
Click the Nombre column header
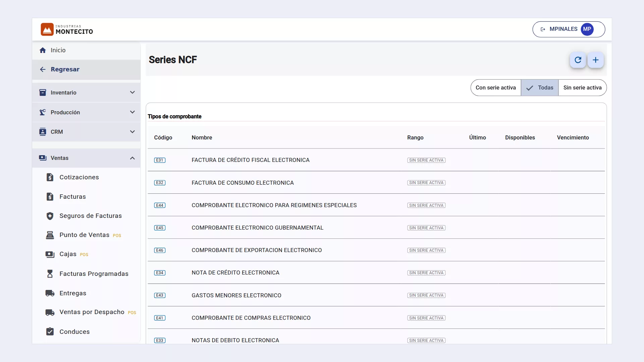pyautogui.click(x=202, y=137)
